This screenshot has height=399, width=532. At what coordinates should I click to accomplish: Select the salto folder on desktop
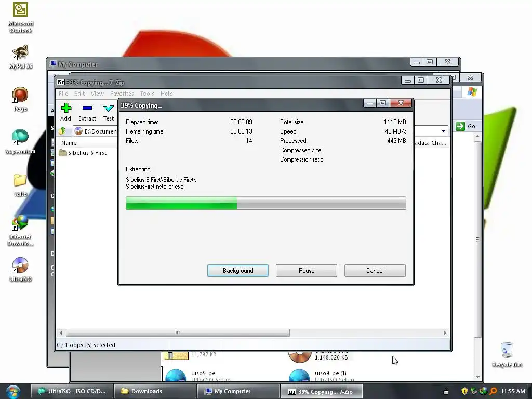click(x=20, y=185)
